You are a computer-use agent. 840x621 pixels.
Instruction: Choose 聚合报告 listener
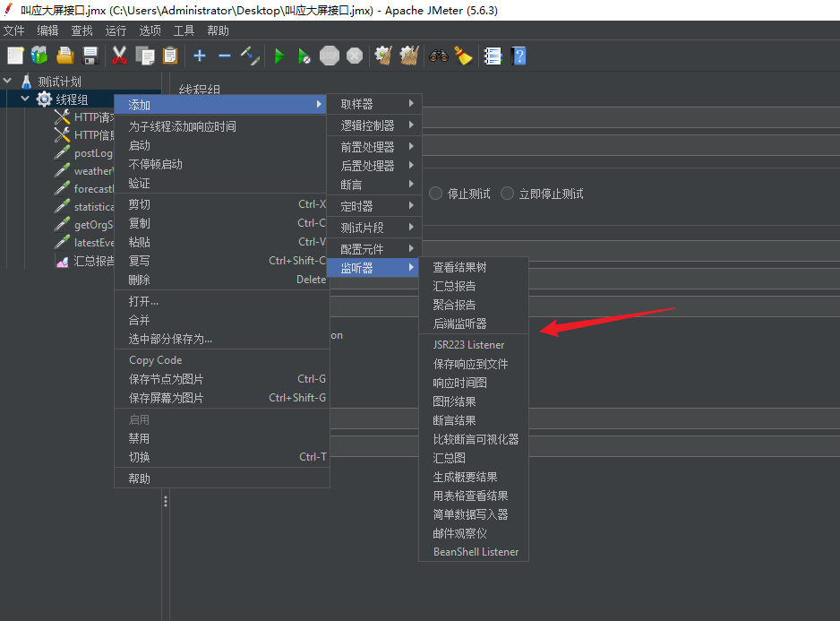[474, 305]
